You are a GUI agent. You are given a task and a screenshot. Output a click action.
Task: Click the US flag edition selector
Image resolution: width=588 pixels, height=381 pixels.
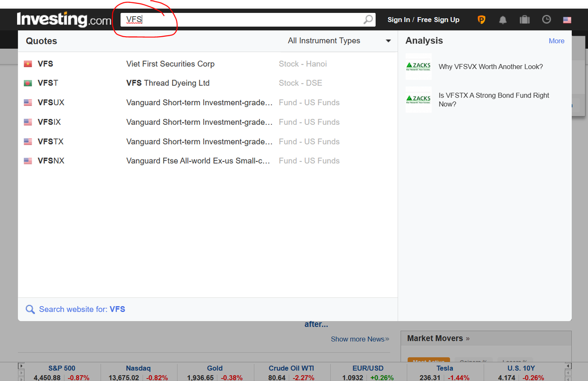(x=567, y=20)
